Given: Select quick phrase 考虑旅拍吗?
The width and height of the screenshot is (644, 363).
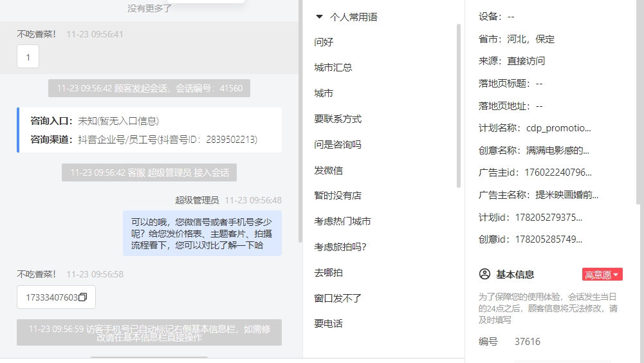Looking at the screenshot, I should pos(340,247).
